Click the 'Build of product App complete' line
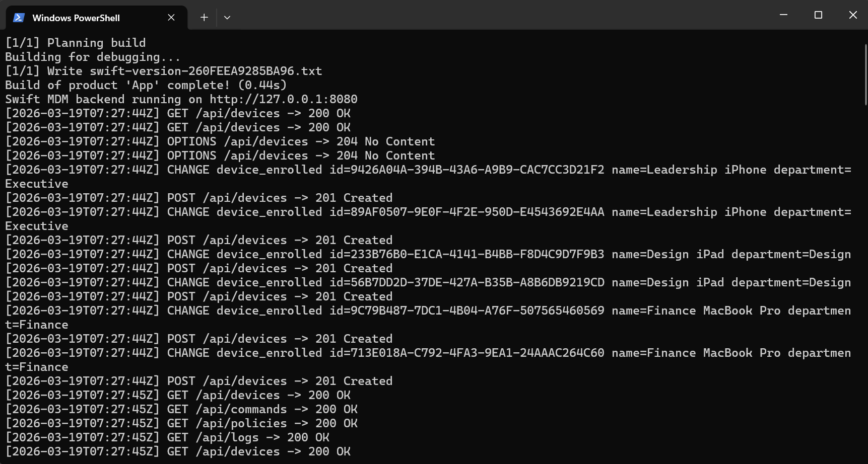 (x=146, y=85)
